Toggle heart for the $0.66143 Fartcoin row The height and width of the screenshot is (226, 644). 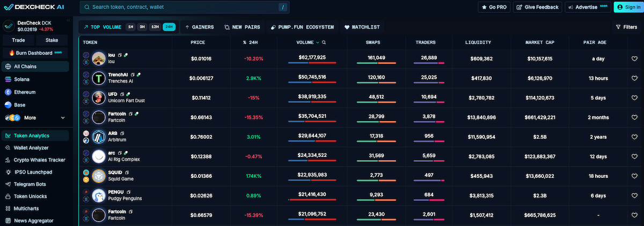pyautogui.click(x=634, y=117)
